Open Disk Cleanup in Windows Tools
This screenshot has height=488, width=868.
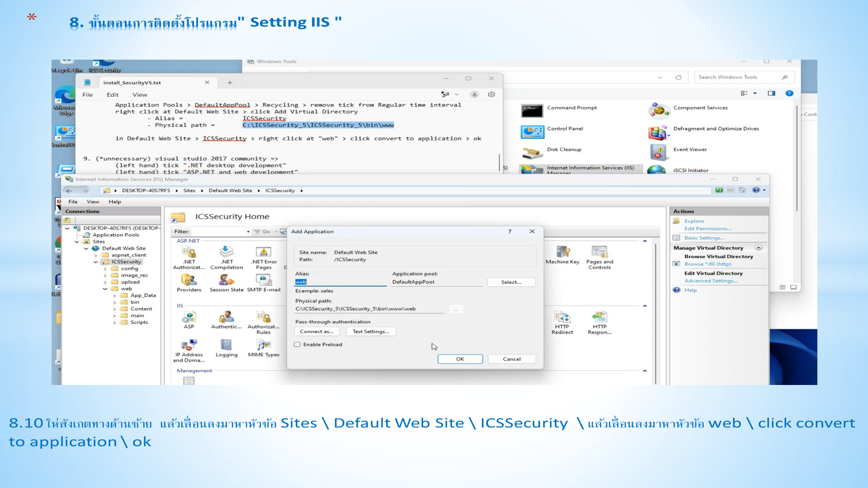(x=552, y=151)
